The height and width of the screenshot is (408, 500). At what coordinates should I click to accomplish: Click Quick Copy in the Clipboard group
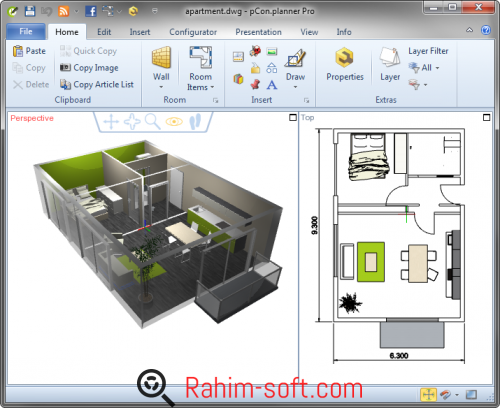(88, 51)
